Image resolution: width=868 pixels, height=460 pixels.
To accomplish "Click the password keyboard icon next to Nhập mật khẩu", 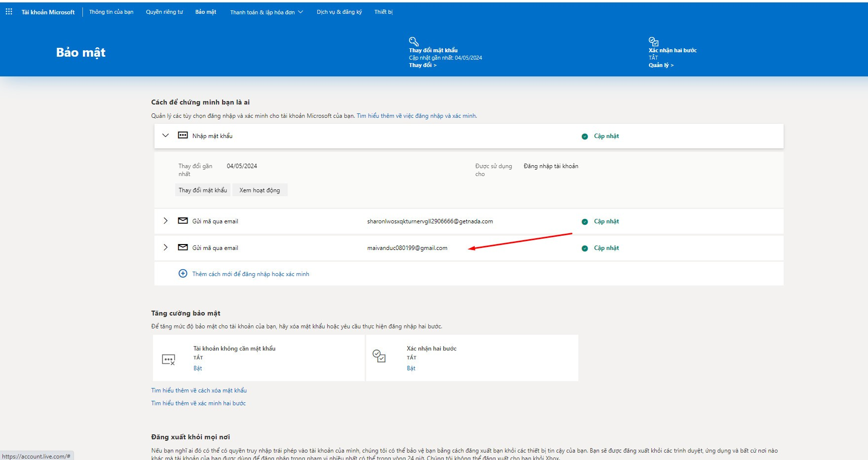I will (183, 136).
